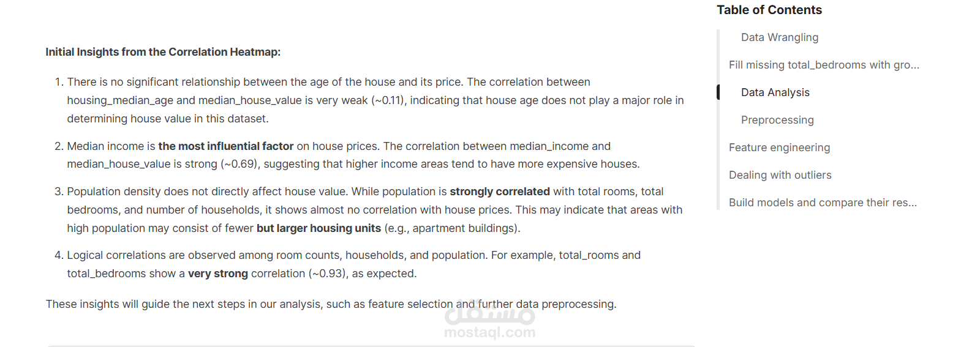Click the Table of Contents heading

click(x=769, y=10)
